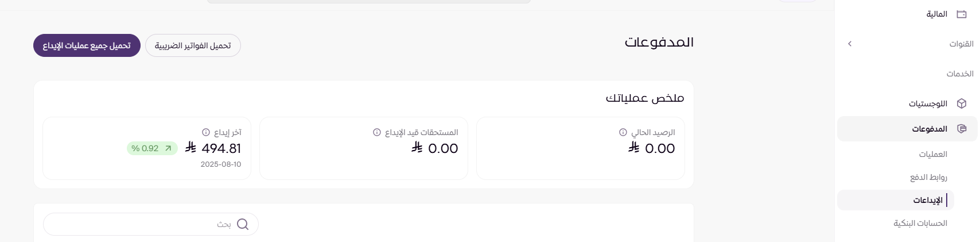Expand القنوات using its chevron arrow
The width and height of the screenshot is (980, 242).
pyautogui.click(x=850, y=44)
